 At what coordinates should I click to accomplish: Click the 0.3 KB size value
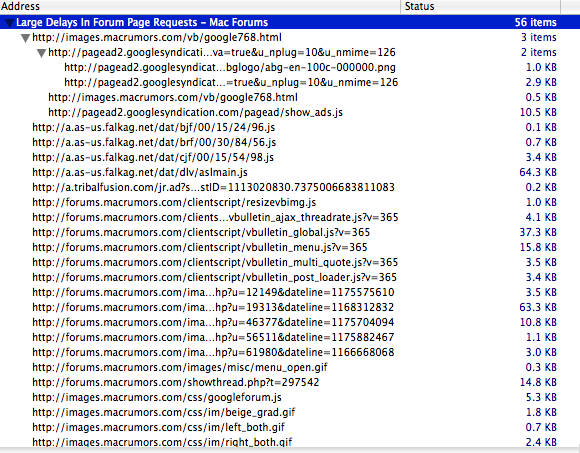click(x=541, y=367)
